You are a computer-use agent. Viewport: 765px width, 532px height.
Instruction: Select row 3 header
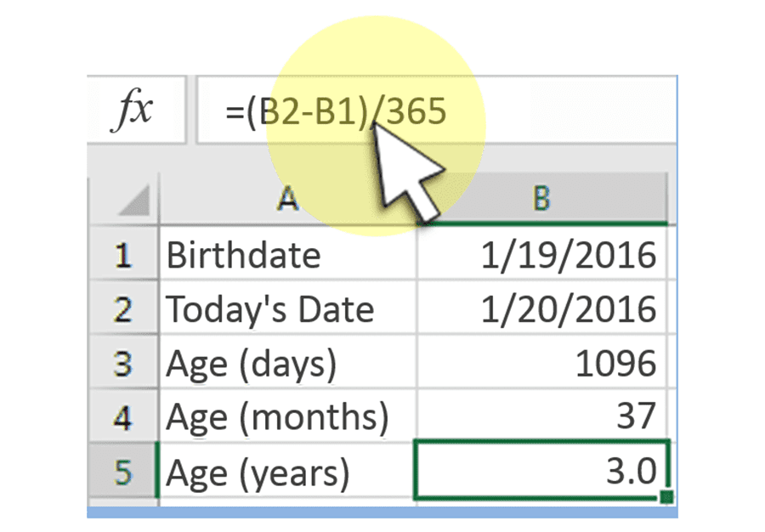[124, 362]
